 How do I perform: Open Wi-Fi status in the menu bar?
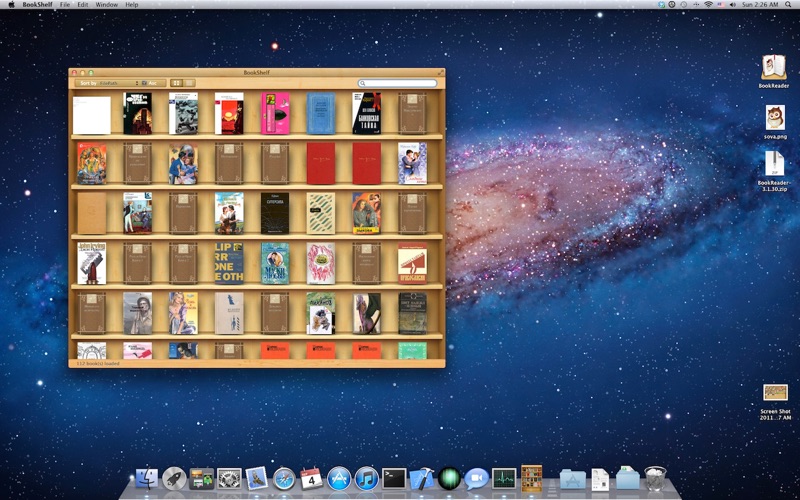[708, 5]
